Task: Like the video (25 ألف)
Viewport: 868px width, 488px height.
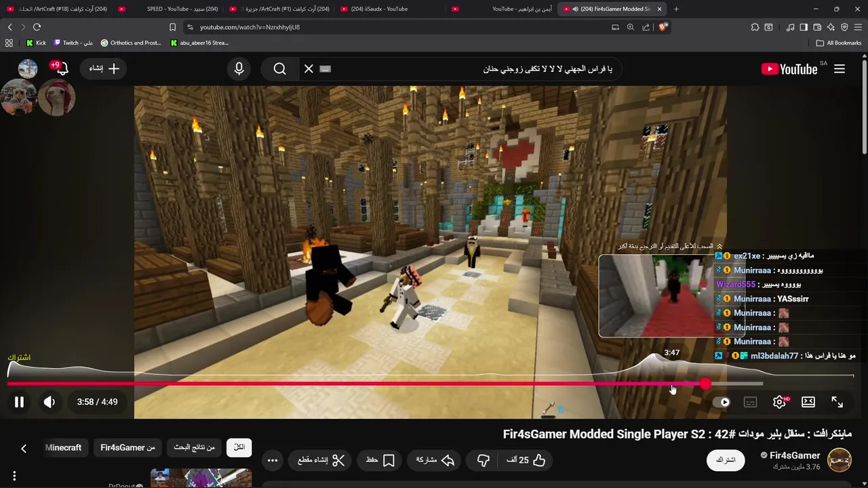Action: click(x=526, y=460)
